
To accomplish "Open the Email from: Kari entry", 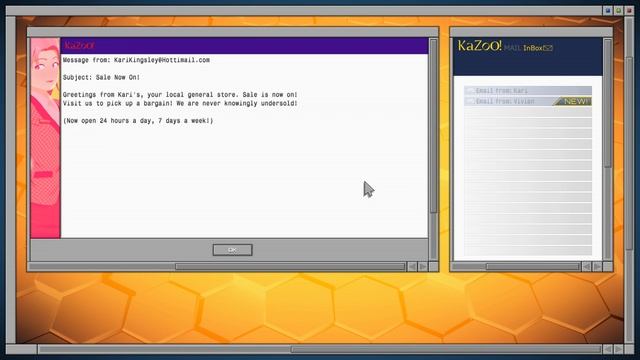I will 528,90.
